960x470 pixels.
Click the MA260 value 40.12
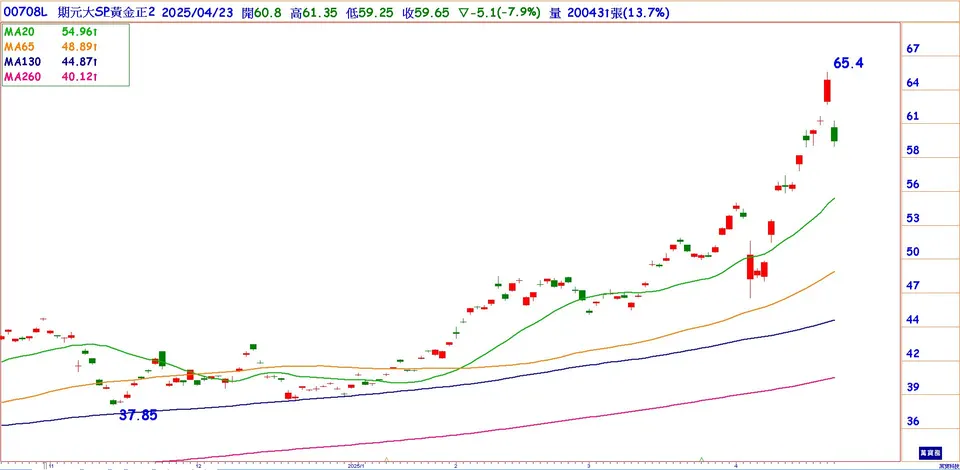78,76
